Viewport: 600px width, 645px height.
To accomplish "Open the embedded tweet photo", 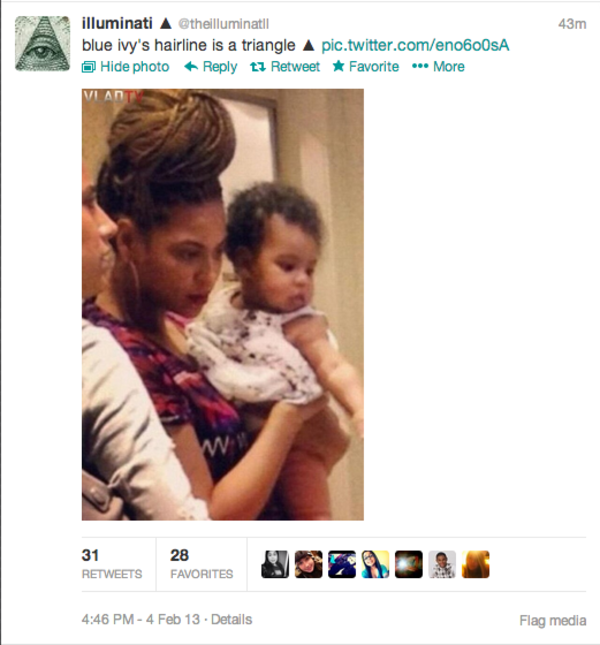I will coord(222,304).
